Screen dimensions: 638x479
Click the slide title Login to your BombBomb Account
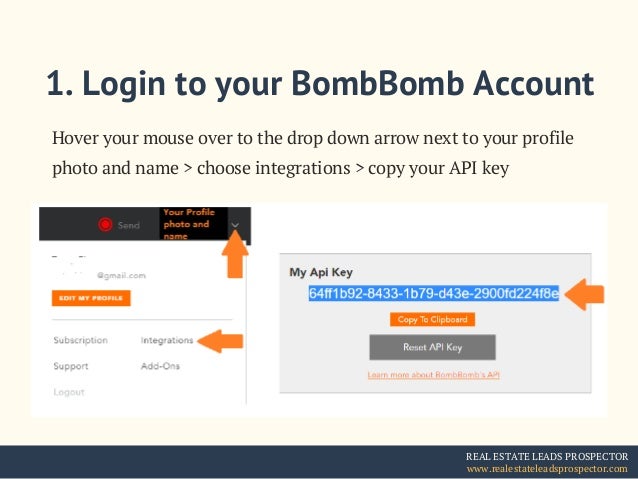(320, 84)
